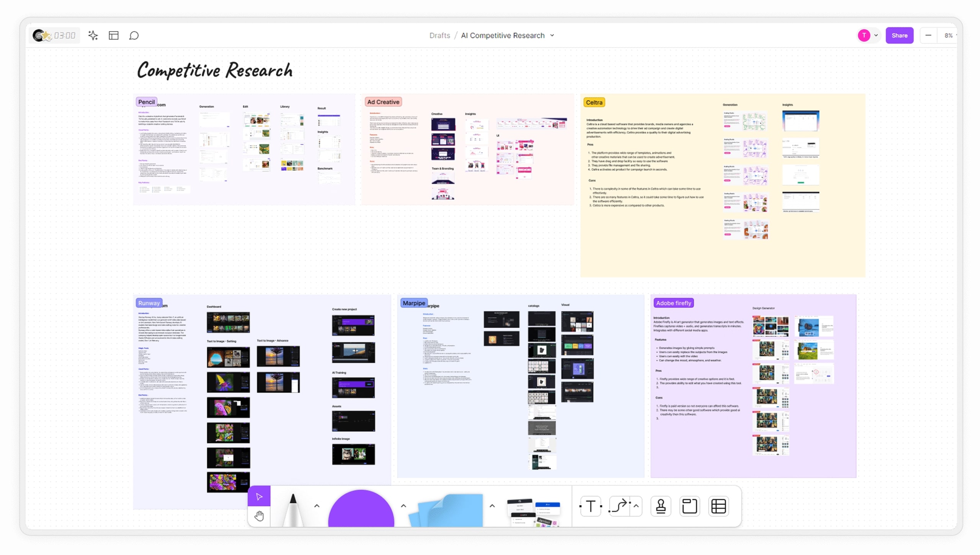Open the templates layout panel icon
The image size is (980, 555).
click(114, 35)
